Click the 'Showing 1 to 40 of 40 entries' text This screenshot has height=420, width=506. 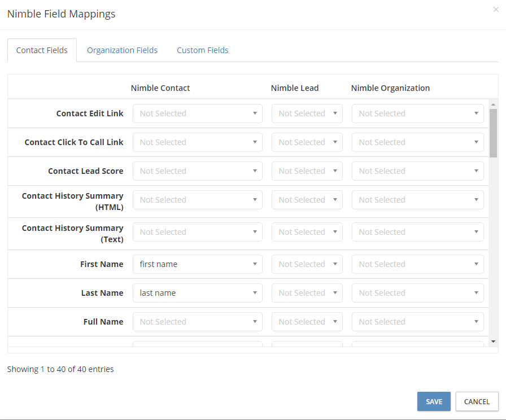(60, 369)
